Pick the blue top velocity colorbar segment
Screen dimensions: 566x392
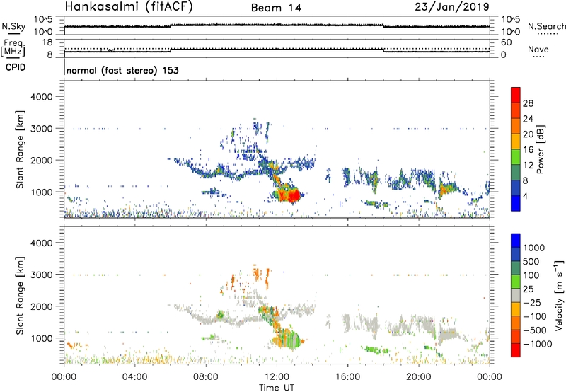516,241
